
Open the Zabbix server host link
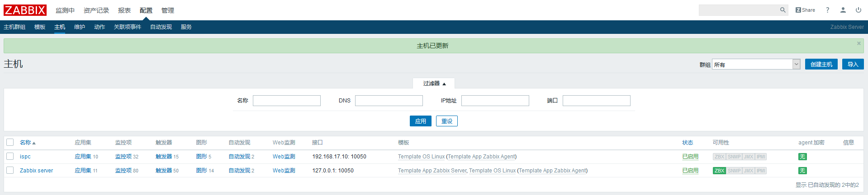[36, 171]
